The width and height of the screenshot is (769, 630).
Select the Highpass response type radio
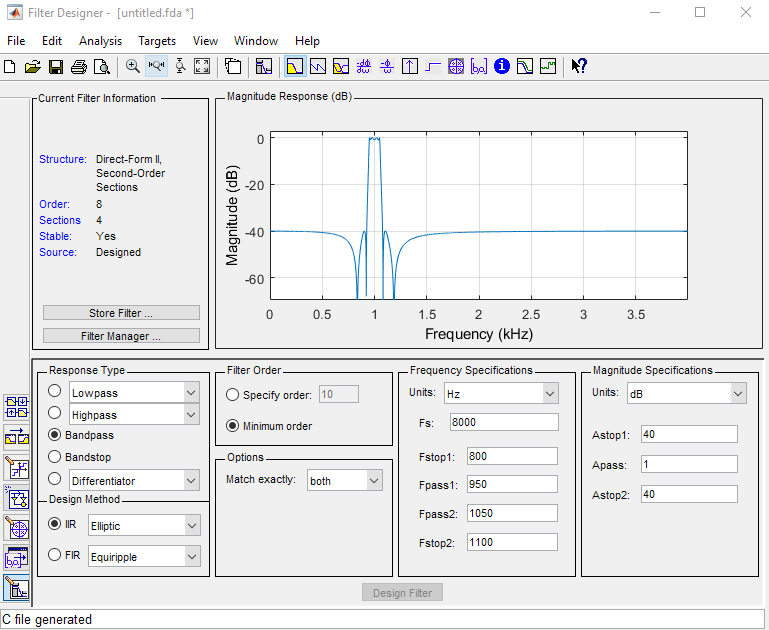tap(54, 413)
